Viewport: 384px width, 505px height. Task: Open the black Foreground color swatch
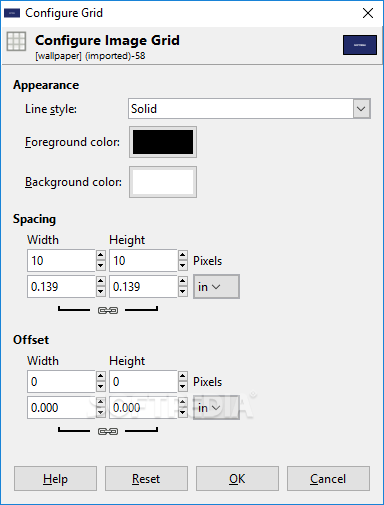tap(163, 142)
